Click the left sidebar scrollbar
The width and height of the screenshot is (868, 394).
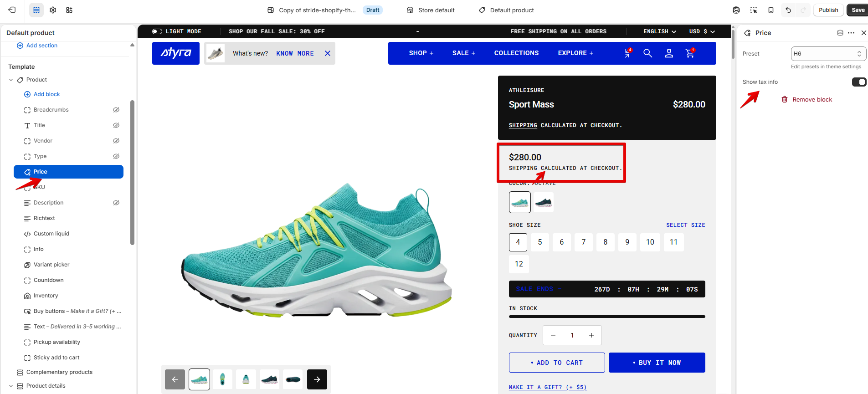click(132, 172)
